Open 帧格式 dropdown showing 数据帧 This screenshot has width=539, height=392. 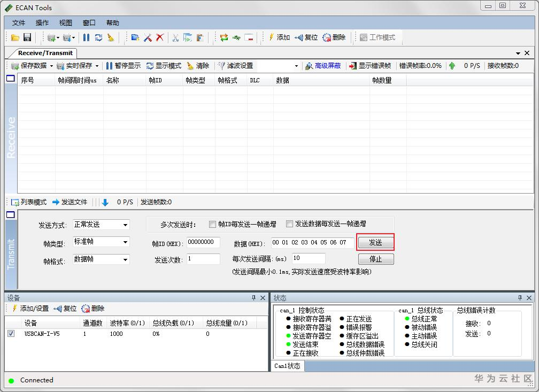pos(102,259)
